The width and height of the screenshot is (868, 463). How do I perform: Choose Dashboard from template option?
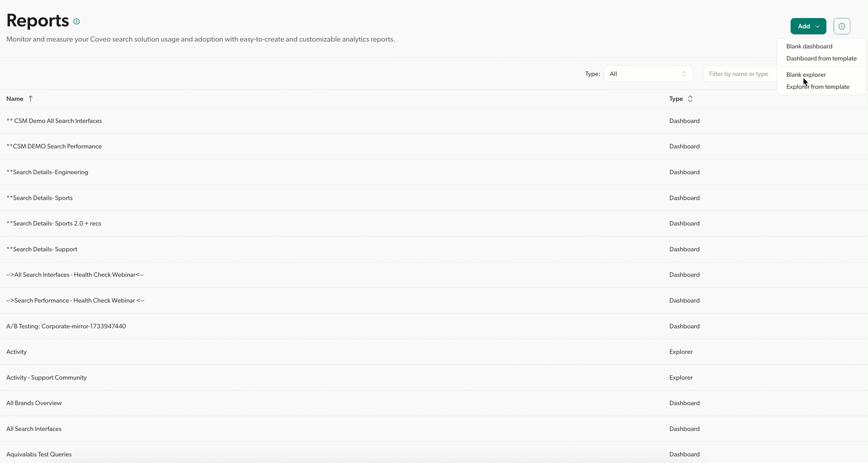[821, 58]
